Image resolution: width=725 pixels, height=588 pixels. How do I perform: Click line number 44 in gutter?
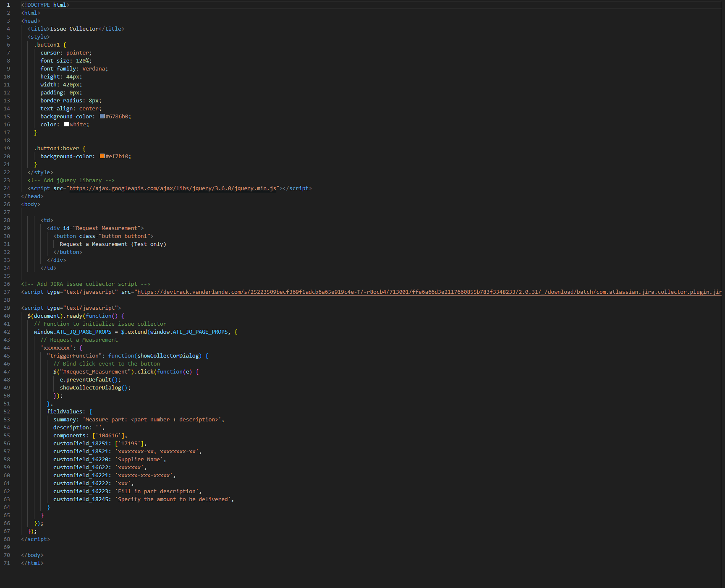pyautogui.click(x=7, y=348)
